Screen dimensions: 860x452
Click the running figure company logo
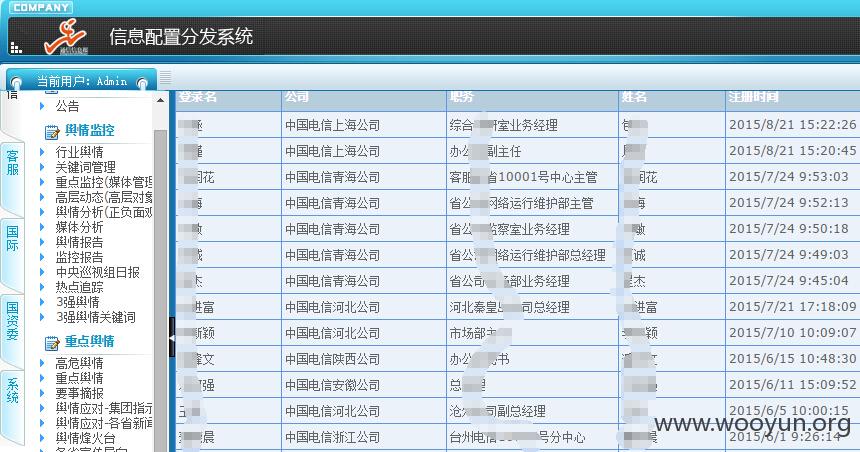tap(66, 37)
